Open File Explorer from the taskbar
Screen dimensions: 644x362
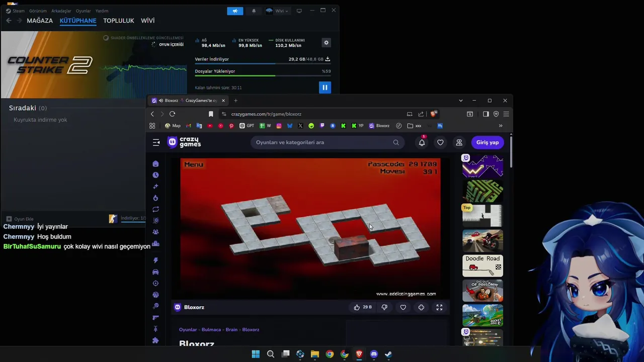click(x=315, y=354)
